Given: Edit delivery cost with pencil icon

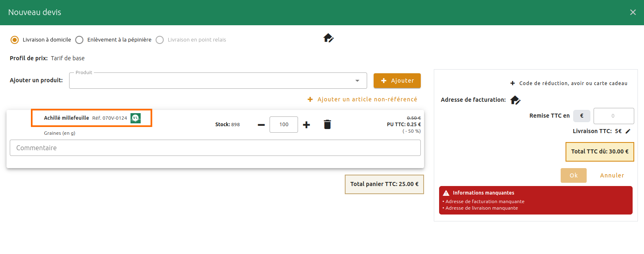Looking at the screenshot, I should click(x=628, y=131).
